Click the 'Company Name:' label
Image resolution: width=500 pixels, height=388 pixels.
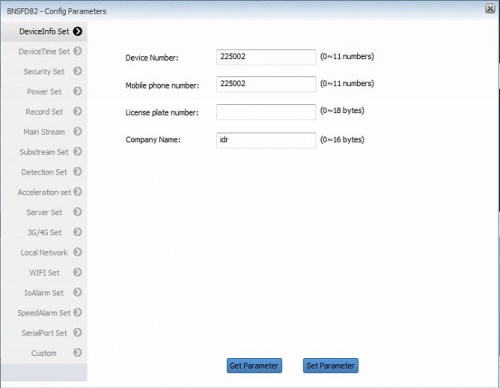point(153,140)
